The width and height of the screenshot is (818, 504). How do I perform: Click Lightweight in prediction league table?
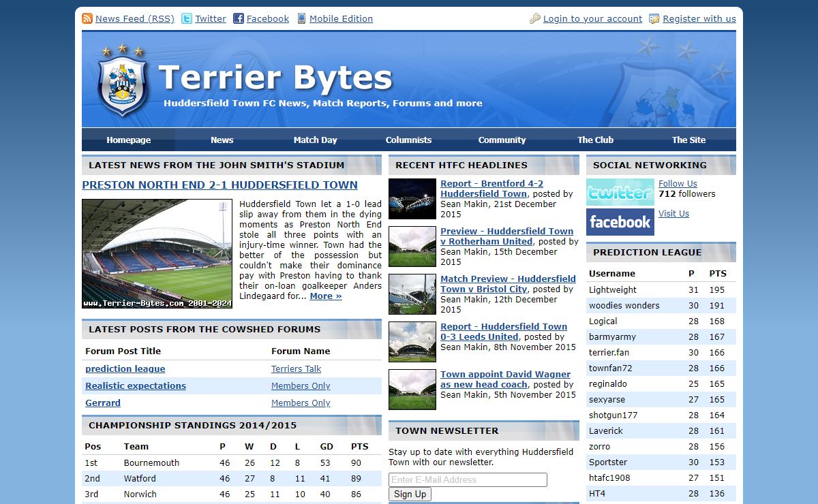pos(613,289)
